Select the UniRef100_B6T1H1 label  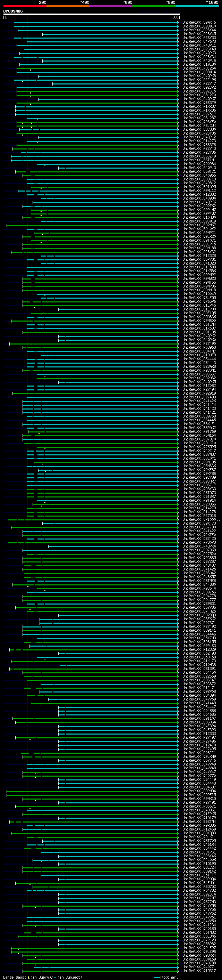click(x=199, y=160)
